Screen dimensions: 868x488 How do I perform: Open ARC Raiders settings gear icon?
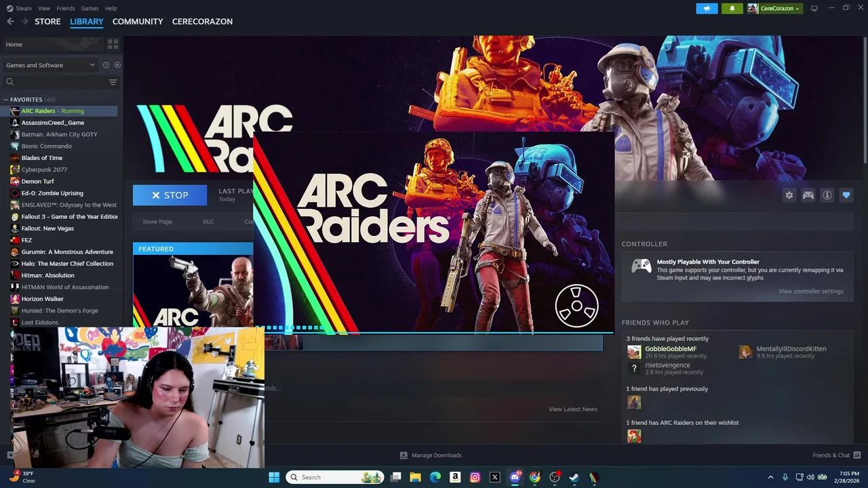coord(789,195)
